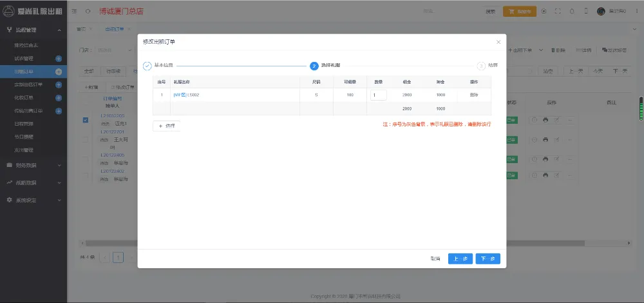Open the orange shopping cart button

tap(518, 11)
